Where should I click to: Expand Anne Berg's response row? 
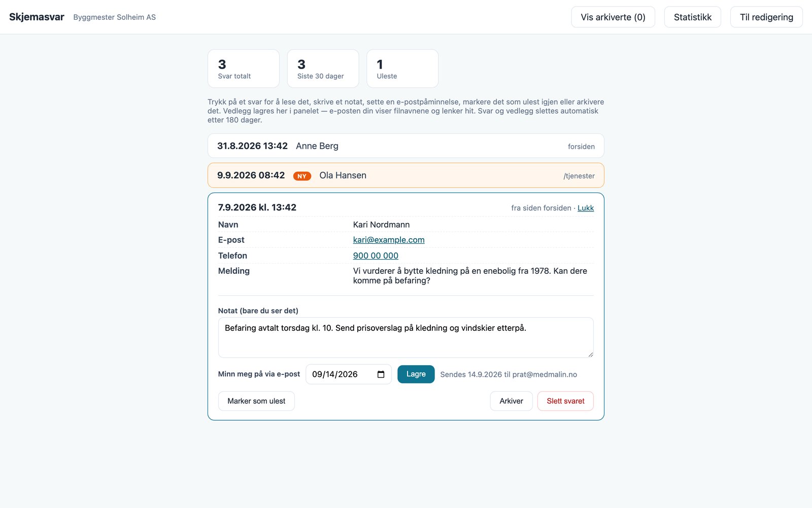tap(406, 146)
